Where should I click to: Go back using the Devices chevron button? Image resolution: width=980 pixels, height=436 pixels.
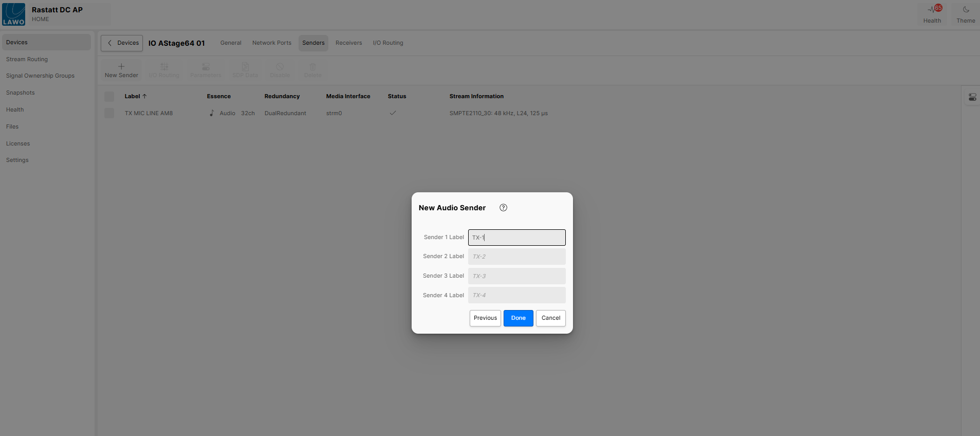(x=122, y=43)
